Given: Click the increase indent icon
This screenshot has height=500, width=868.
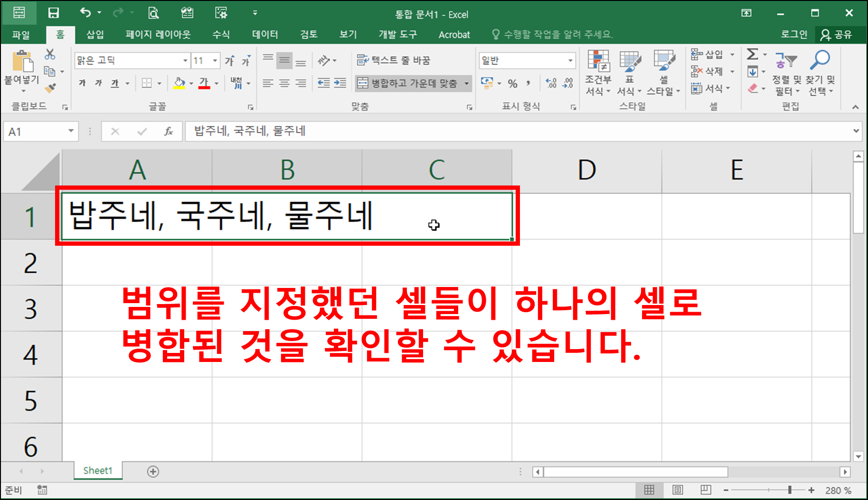Looking at the screenshot, I should [x=340, y=83].
